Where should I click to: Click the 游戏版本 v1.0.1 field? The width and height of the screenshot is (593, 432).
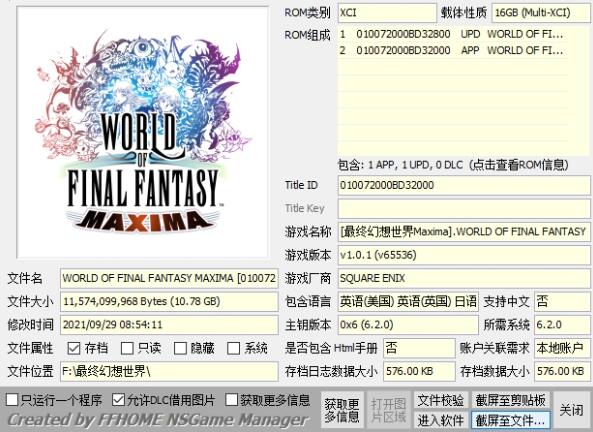[464, 255]
